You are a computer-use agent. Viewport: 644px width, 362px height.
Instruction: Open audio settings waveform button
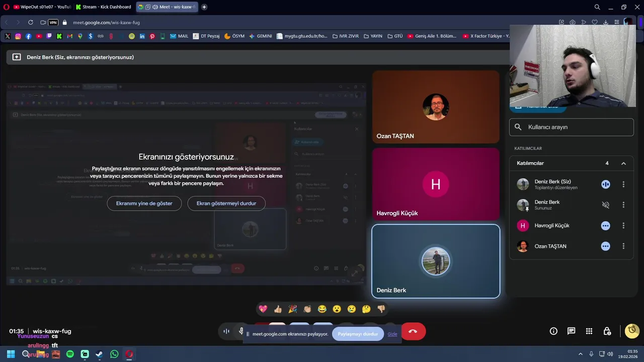point(226,331)
